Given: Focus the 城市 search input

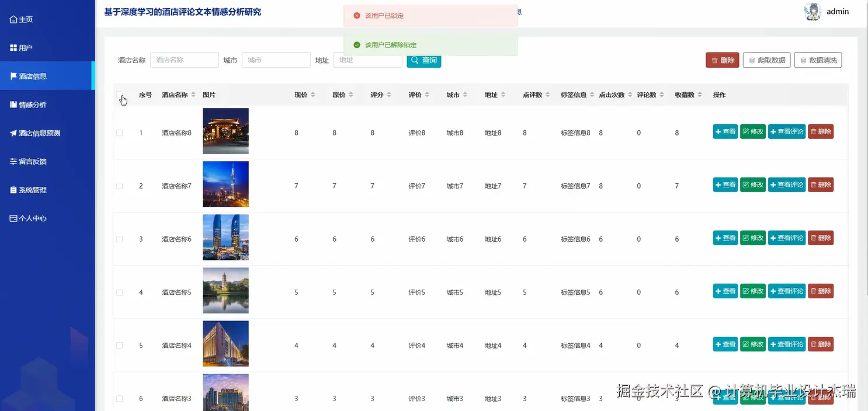Looking at the screenshot, I should tap(276, 60).
